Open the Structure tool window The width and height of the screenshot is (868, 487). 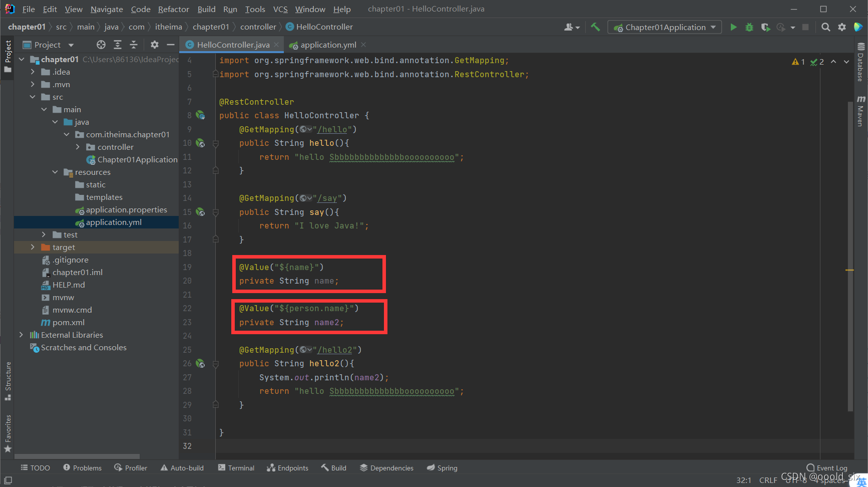pyautogui.click(x=8, y=381)
